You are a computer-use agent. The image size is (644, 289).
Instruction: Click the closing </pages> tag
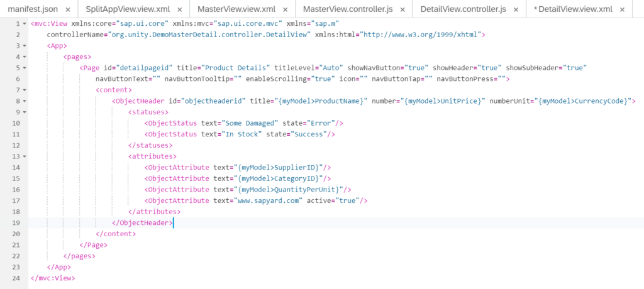79,256
